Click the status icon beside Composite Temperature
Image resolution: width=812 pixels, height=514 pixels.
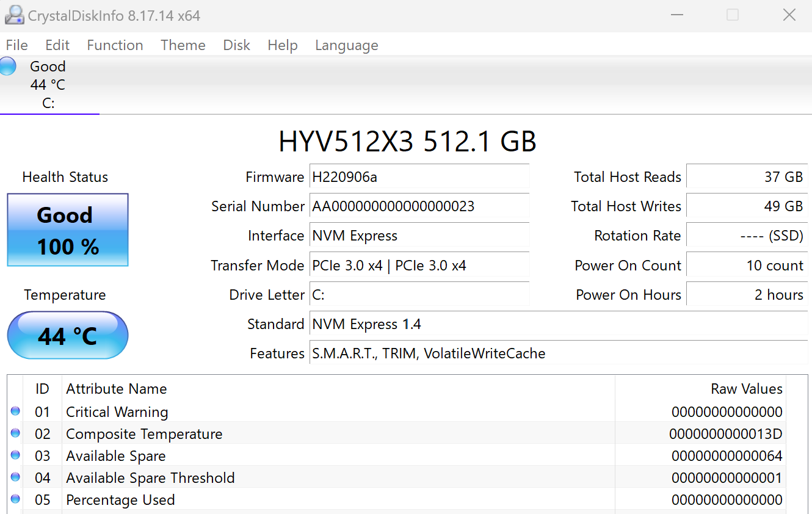click(16, 433)
